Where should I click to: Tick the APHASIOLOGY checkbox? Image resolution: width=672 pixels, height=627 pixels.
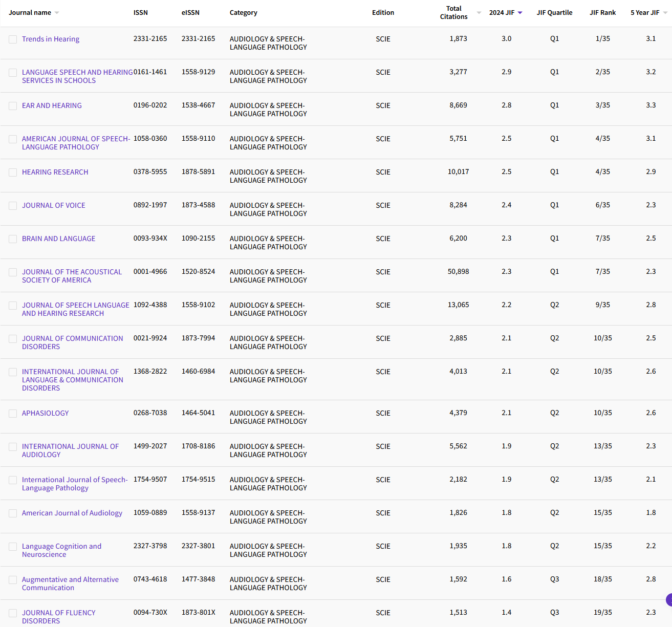[13, 414]
